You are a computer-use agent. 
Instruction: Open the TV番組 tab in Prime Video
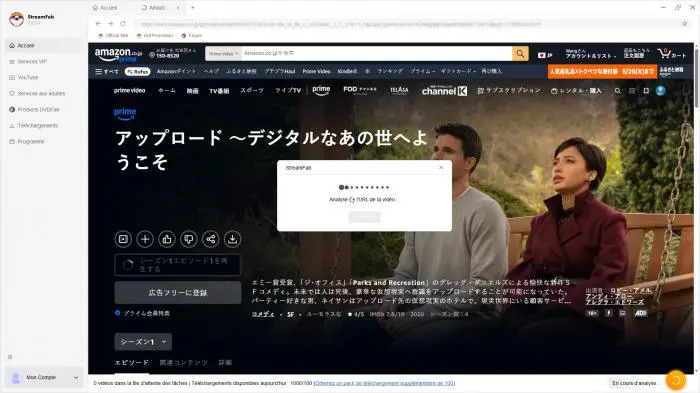tap(219, 91)
